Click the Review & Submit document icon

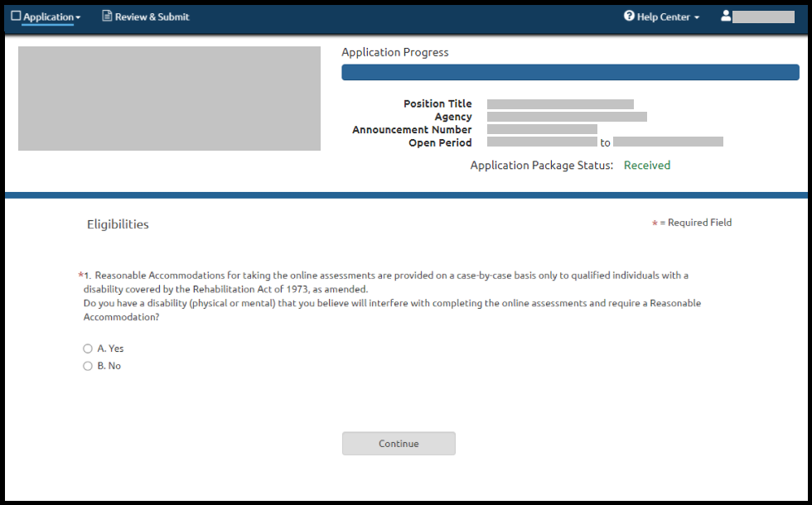tap(107, 17)
